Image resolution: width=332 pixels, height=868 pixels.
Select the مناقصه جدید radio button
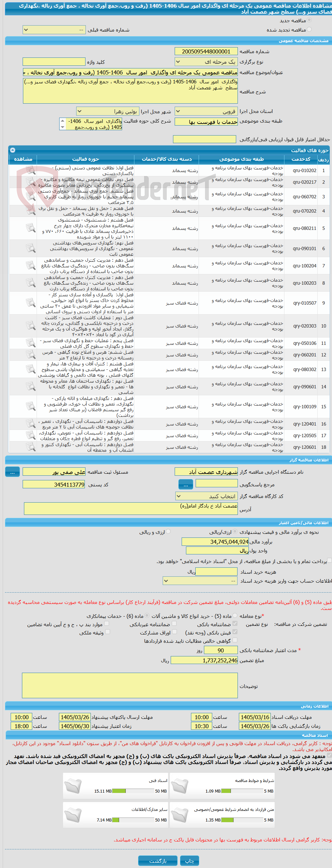coord(309,20)
